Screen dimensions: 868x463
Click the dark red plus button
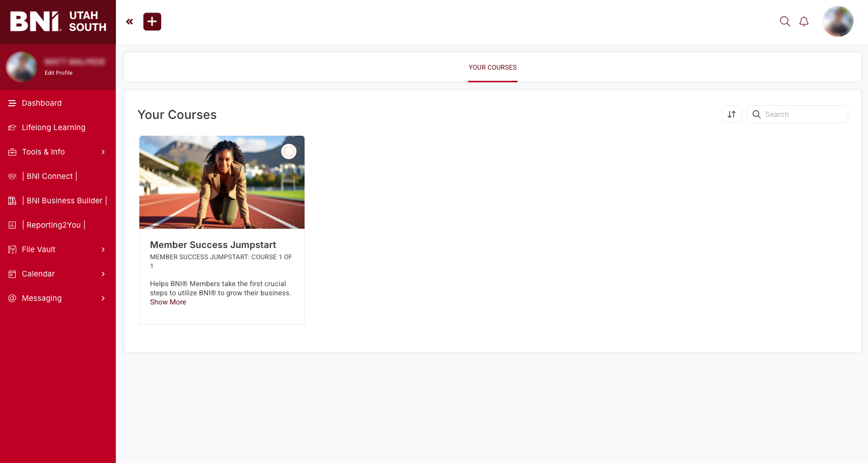click(x=152, y=22)
